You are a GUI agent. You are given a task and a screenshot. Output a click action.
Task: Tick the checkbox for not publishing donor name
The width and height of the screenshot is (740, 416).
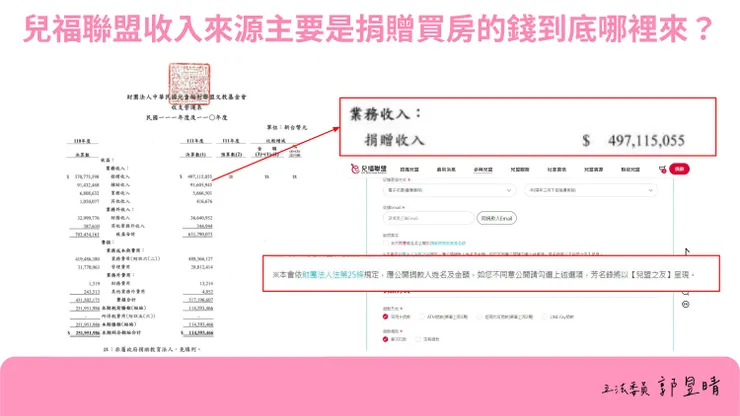coord(386,243)
